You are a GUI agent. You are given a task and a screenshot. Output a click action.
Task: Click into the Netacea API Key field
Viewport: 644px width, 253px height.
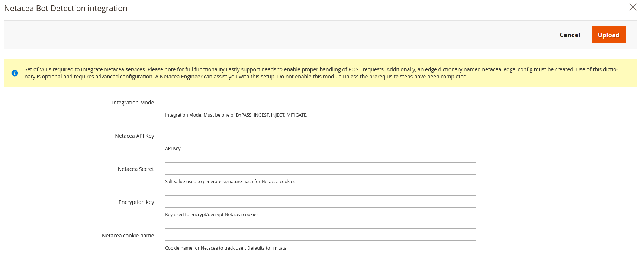pyautogui.click(x=320, y=135)
